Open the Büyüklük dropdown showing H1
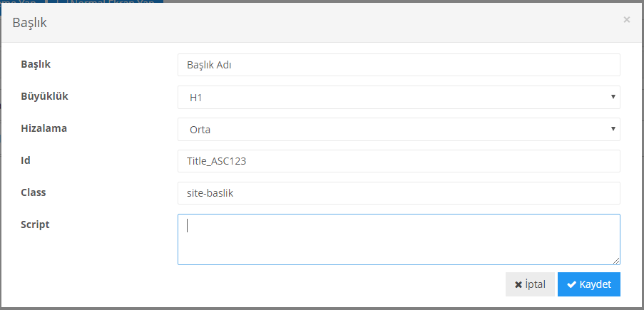 (399, 97)
